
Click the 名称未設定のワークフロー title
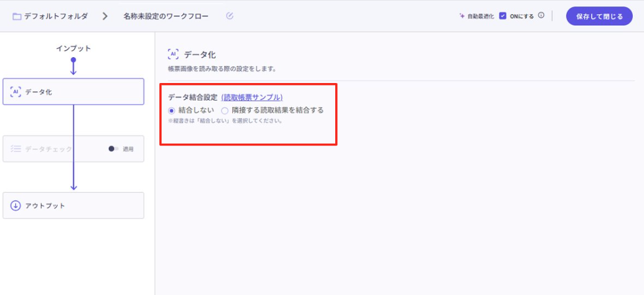coord(166,16)
